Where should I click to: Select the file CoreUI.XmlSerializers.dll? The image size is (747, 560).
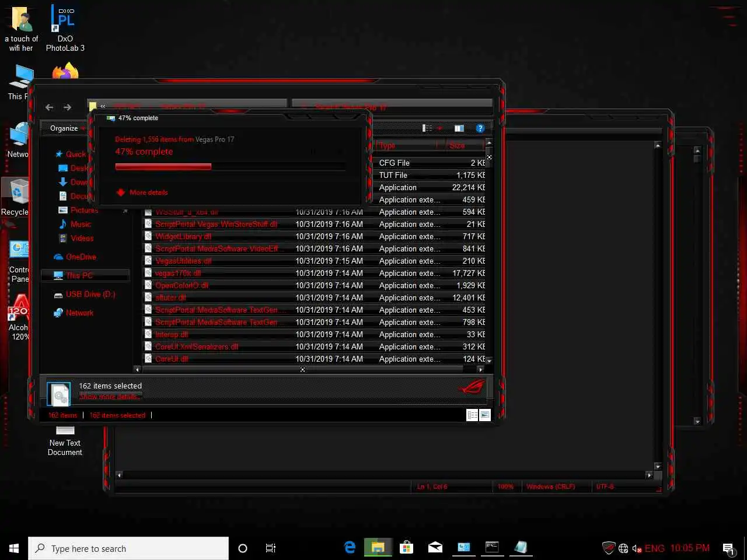pyautogui.click(x=197, y=346)
